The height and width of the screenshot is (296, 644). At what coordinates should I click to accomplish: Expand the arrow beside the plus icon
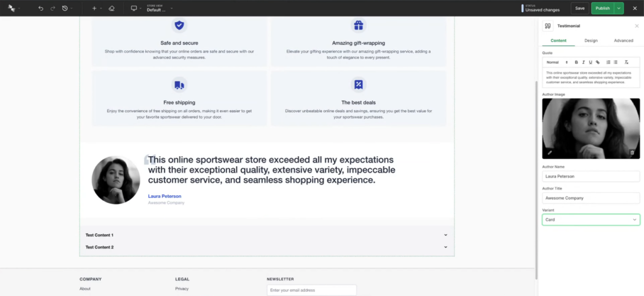pos(101,8)
